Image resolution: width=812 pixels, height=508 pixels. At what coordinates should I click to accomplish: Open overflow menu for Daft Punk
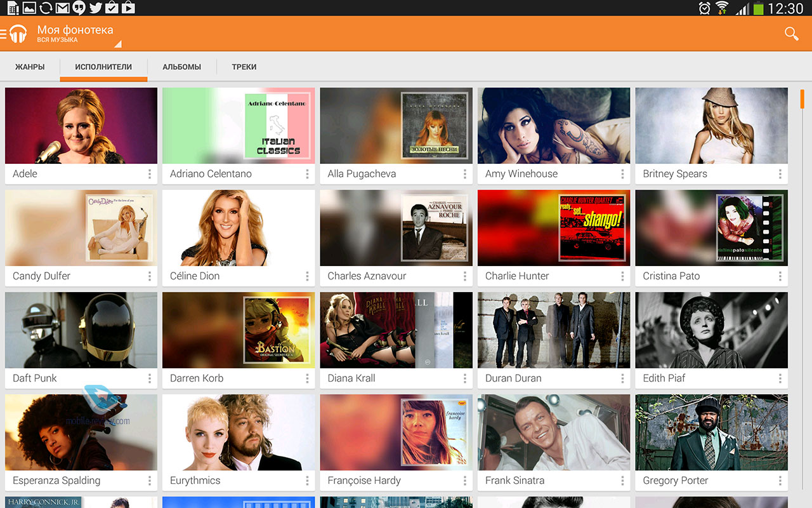pyautogui.click(x=150, y=378)
